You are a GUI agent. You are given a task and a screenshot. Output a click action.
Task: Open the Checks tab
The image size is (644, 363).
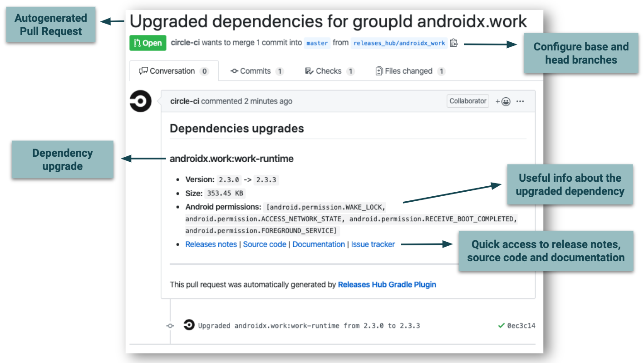pos(330,71)
